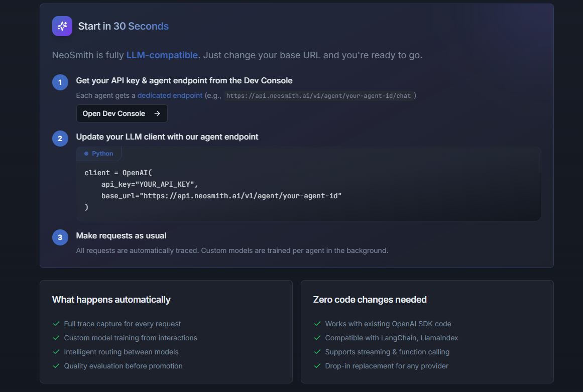Expand the What happens automatically card
583x392 pixels.
[x=111, y=300]
